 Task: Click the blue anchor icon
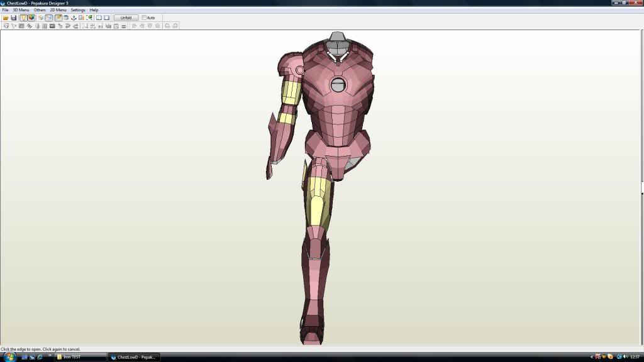click(74, 18)
